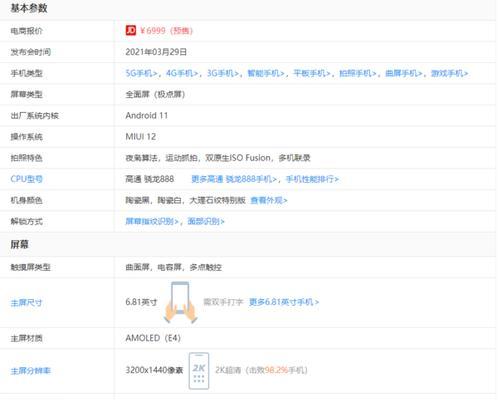This screenshot has height=400, width=498.
Task: Open the 面部识别 link
Action: (206, 221)
